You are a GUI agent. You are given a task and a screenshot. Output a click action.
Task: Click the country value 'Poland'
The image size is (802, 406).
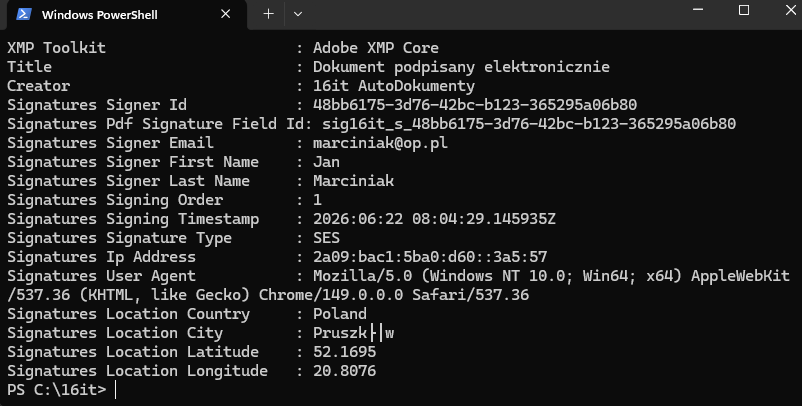(x=340, y=313)
